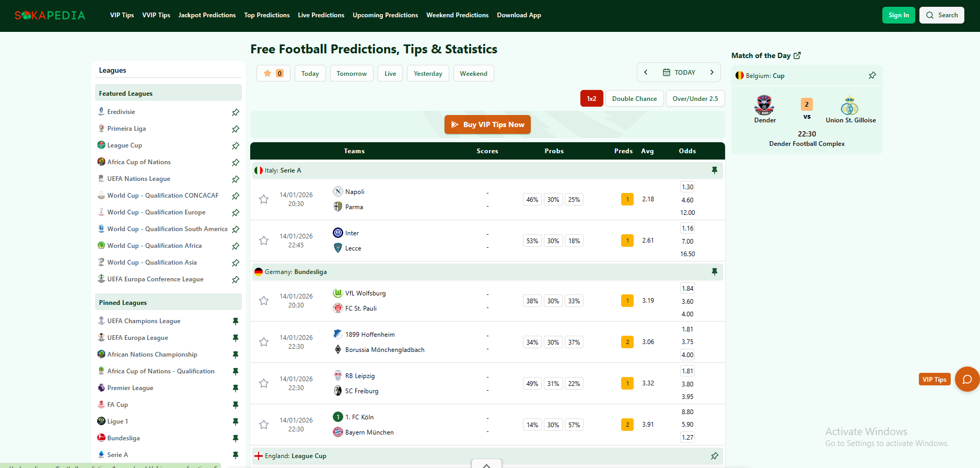Viewport: 980px width, 468px height.
Task: Unpin the Italy Serie A section
Action: [x=714, y=170]
